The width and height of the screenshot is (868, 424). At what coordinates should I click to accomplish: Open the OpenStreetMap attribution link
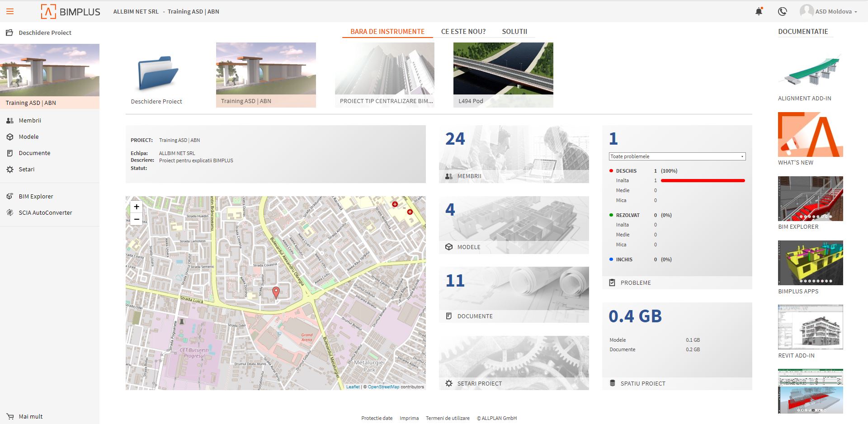tap(383, 387)
